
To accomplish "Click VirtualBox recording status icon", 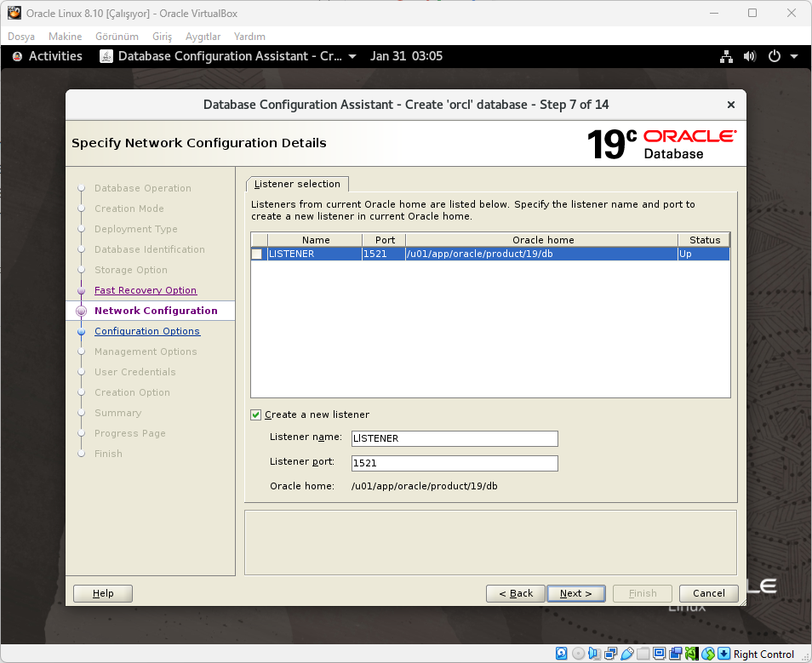I will (x=675, y=654).
